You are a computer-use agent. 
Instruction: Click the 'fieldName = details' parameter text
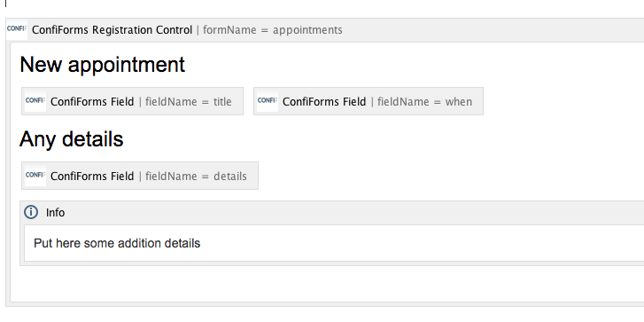pyautogui.click(x=196, y=176)
